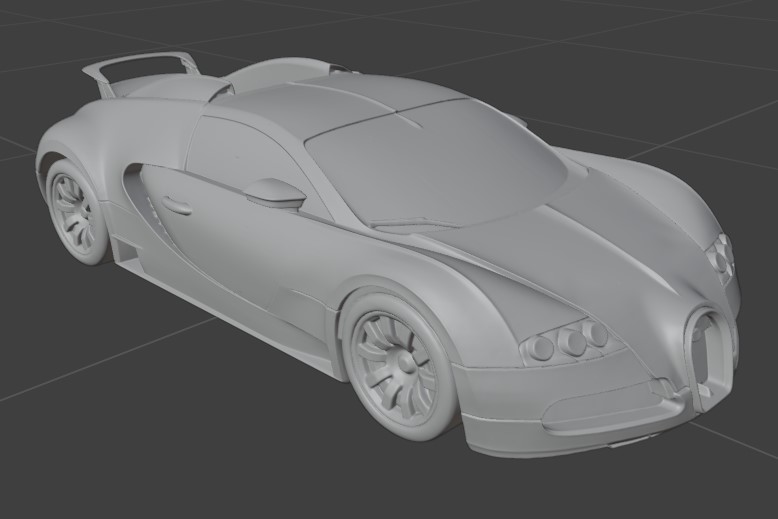778x519 pixels.
Task: Select the car's rear wheel rim
Action: [x=74, y=212]
